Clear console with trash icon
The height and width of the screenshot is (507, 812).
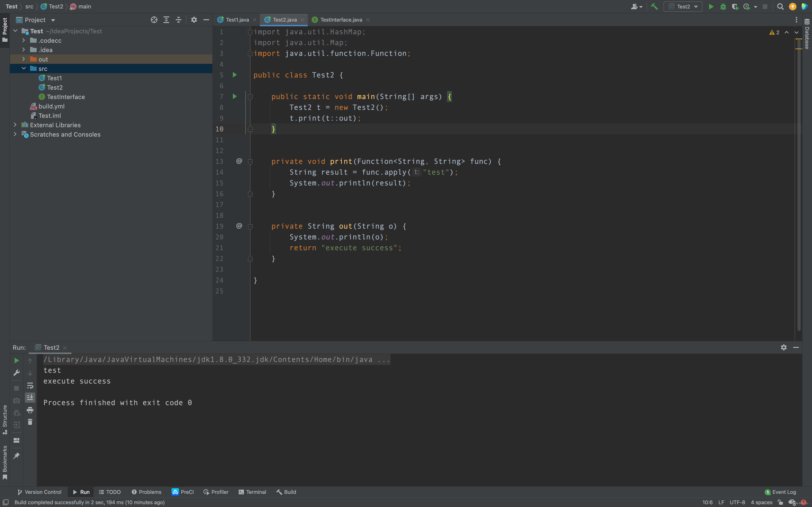[30, 422]
